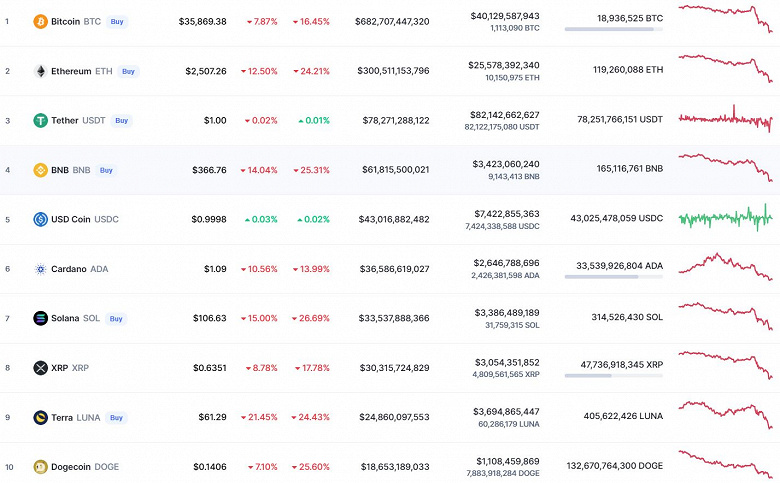This screenshot has height=483, width=780.
Task: Click the Cardano logo icon
Action: click(x=40, y=269)
